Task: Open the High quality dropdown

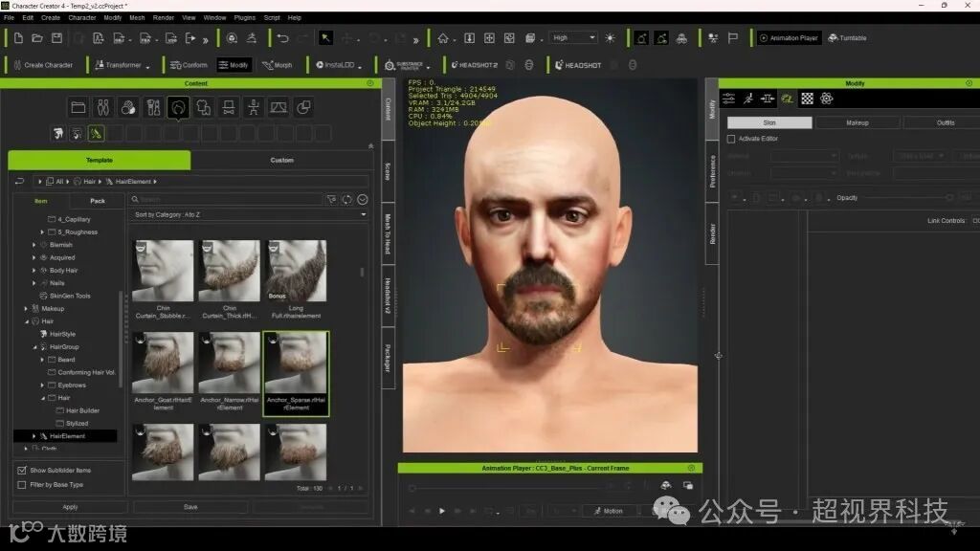Action: (x=574, y=38)
